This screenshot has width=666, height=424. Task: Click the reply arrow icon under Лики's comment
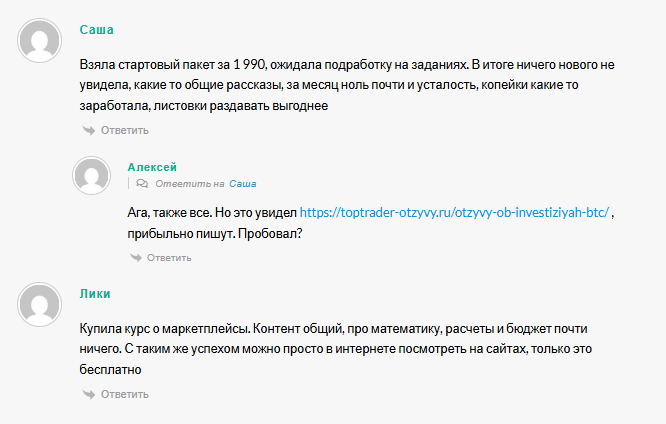pyautogui.click(x=89, y=394)
